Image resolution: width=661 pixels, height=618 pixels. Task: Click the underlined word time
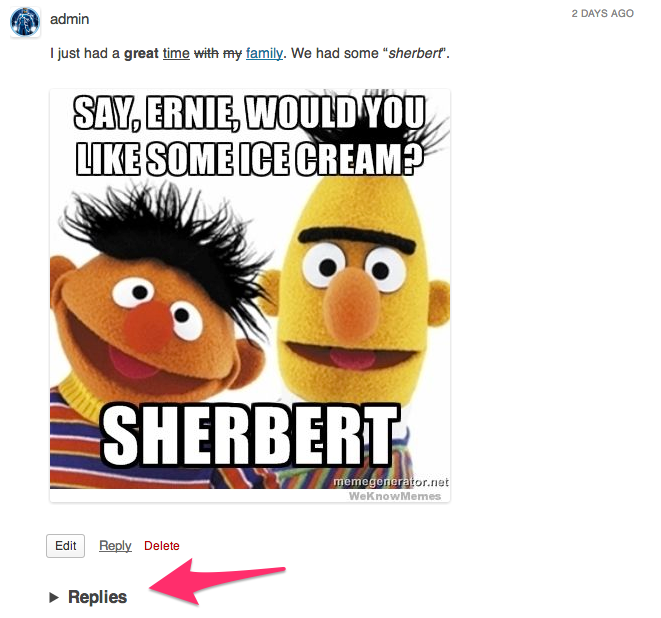(176, 54)
